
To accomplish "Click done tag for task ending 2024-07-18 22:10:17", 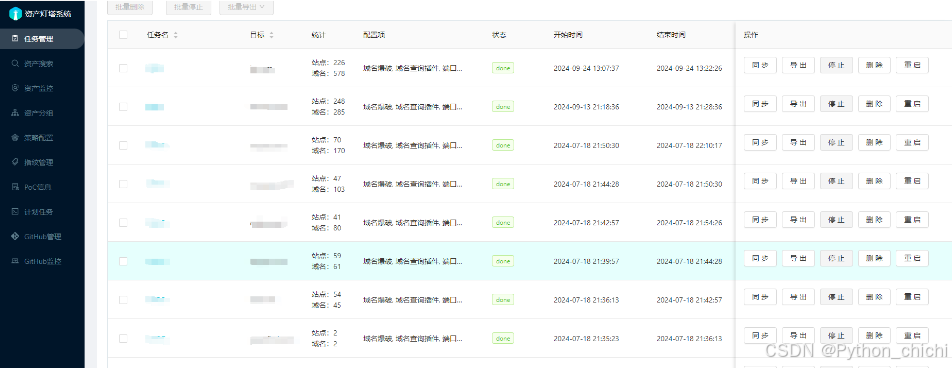I will pos(503,145).
